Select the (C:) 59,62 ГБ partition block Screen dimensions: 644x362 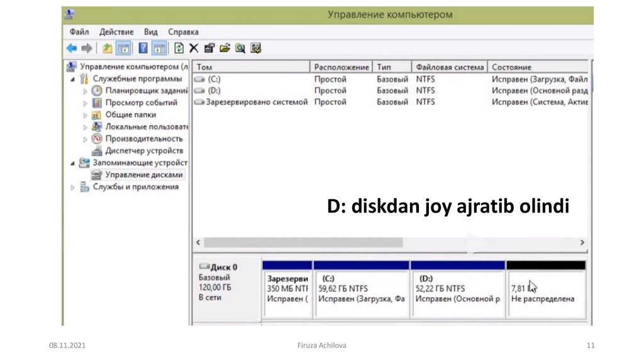tap(362, 289)
